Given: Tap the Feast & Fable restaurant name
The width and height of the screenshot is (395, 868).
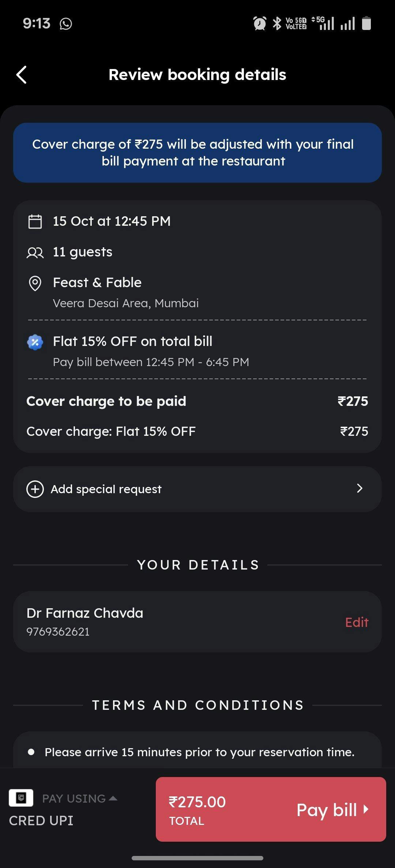Looking at the screenshot, I should [97, 282].
